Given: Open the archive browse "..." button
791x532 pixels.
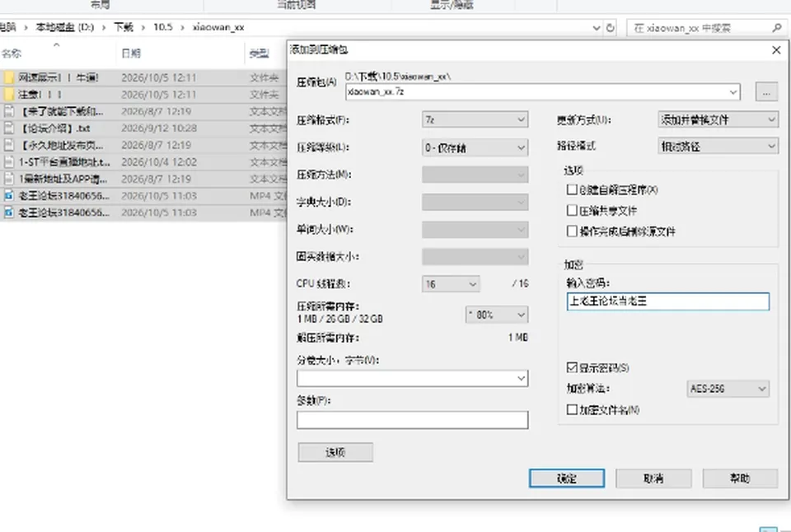Looking at the screenshot, I should pos(766,92).
